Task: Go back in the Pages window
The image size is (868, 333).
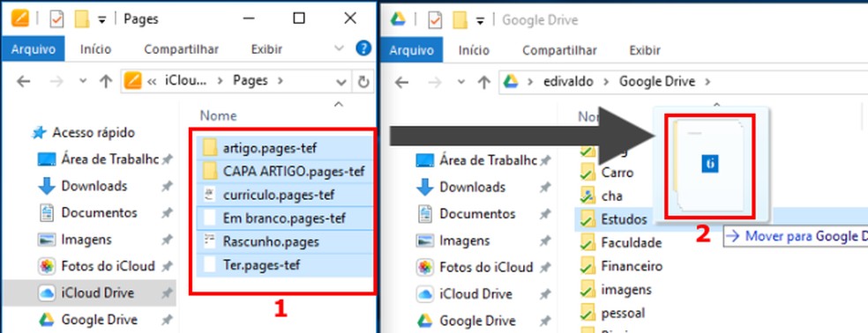Action: click(x=23, y=81)
